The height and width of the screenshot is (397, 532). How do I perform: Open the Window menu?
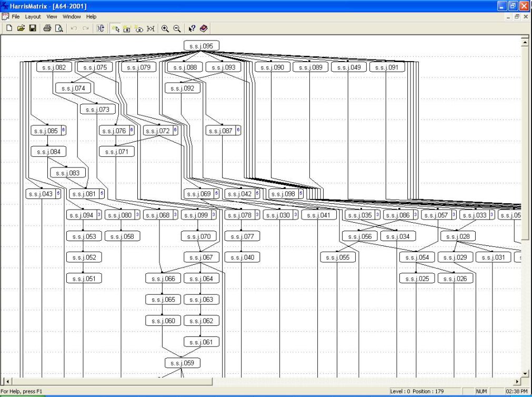72,17
